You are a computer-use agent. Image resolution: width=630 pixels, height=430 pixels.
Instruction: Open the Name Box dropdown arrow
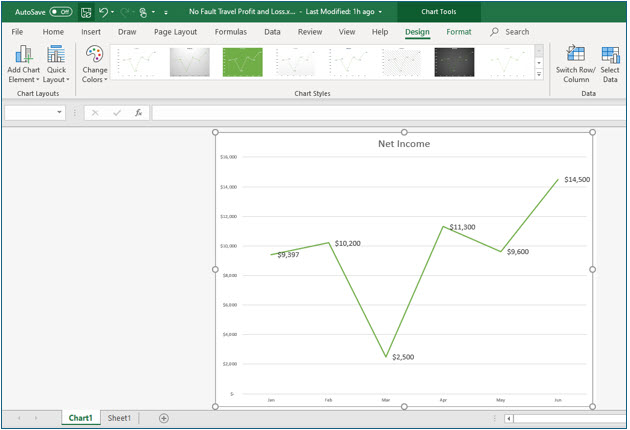point(59,113)
